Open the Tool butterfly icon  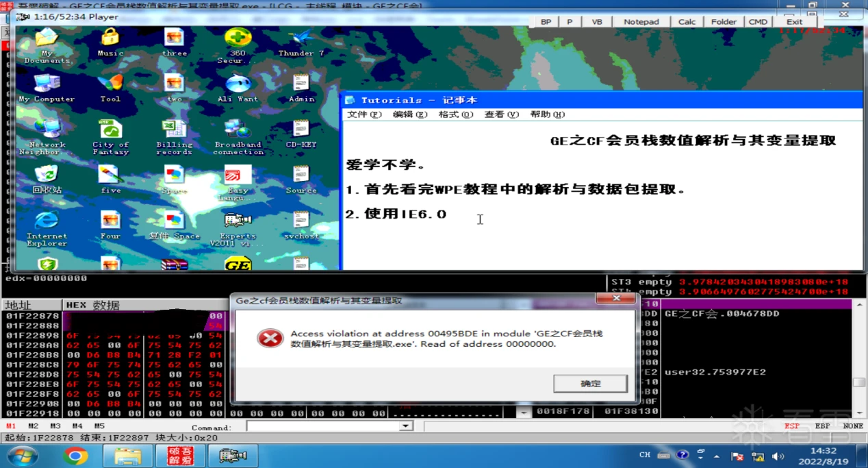tap(110, 88)
